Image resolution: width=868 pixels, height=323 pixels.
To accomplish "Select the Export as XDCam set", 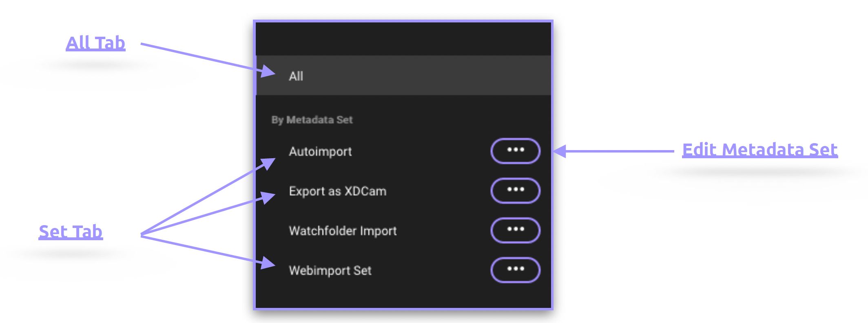I will click(x=337, y=191).
